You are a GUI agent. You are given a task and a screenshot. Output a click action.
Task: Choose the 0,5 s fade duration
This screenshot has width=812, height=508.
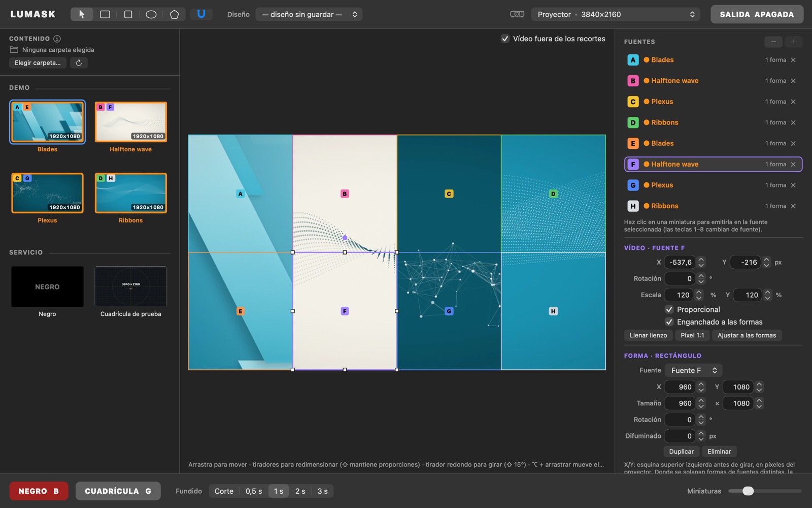pyautogui.click(x=254, y=491)
